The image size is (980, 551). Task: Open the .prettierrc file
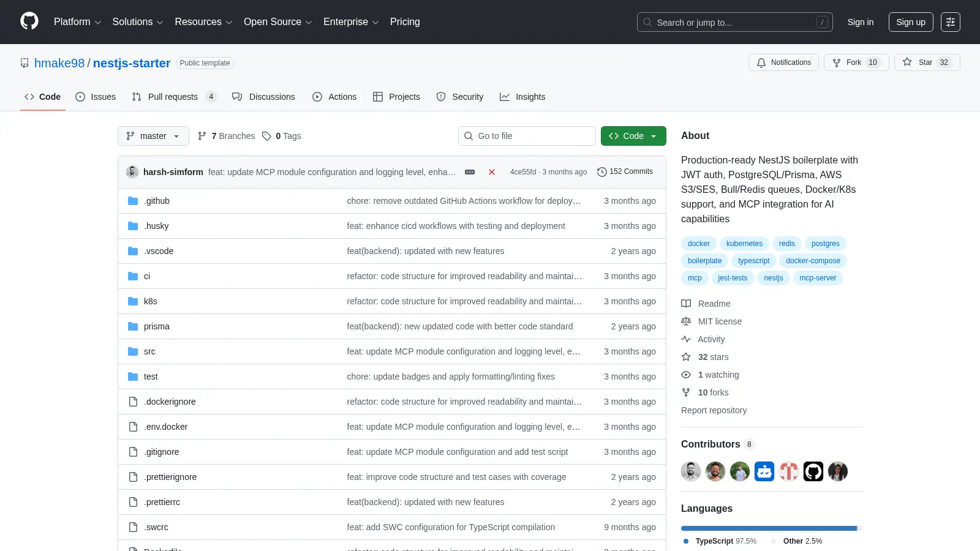click(x=162, y=502)
